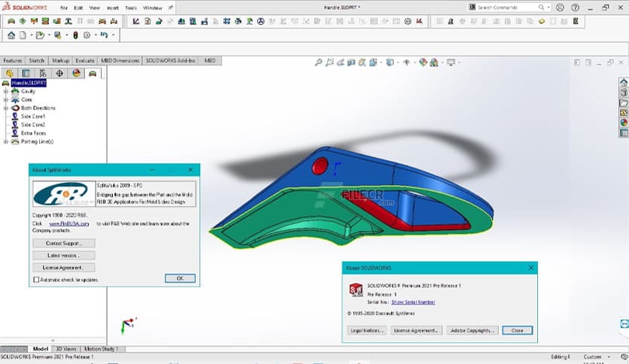Open the Edit menu

click(78, 8)
